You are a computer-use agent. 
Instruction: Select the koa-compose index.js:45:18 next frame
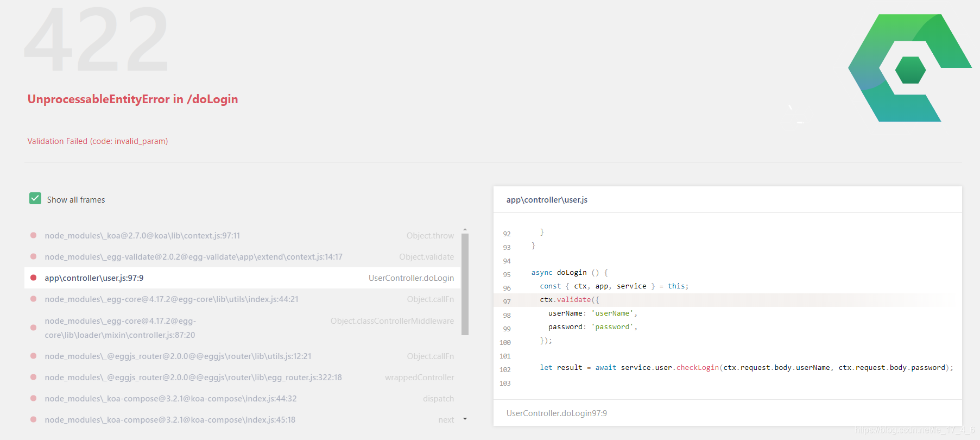point(242,420)
